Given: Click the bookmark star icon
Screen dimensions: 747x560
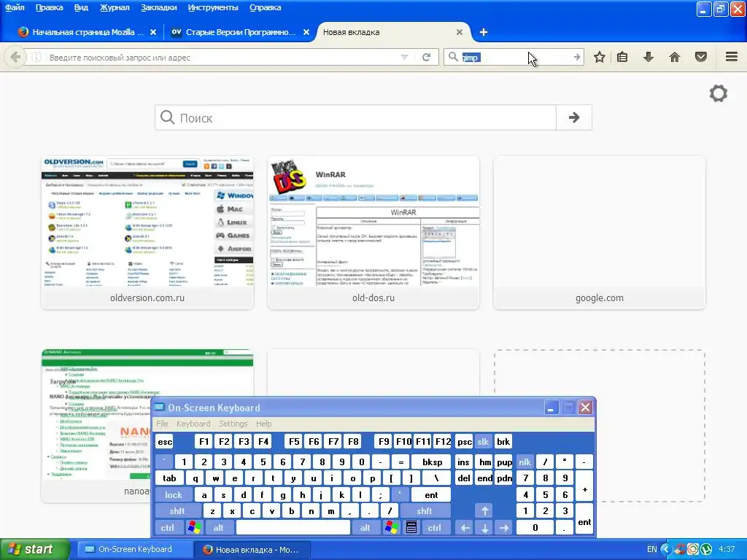Looking at the screenshot, I should (600, 57).
